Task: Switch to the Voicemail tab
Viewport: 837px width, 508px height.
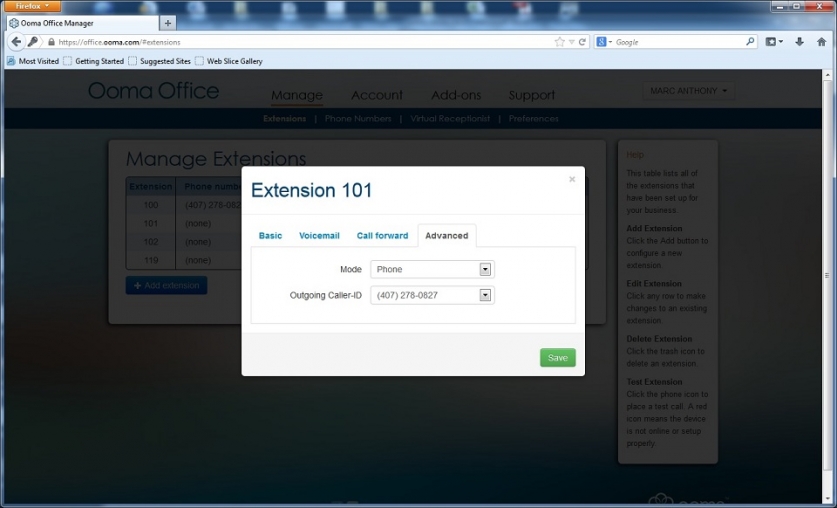Action: click(319, 235)
